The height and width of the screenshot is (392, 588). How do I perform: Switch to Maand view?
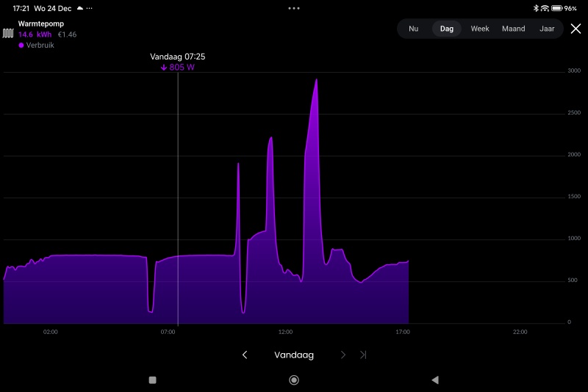pyautogui.click(x=513, y=29)
